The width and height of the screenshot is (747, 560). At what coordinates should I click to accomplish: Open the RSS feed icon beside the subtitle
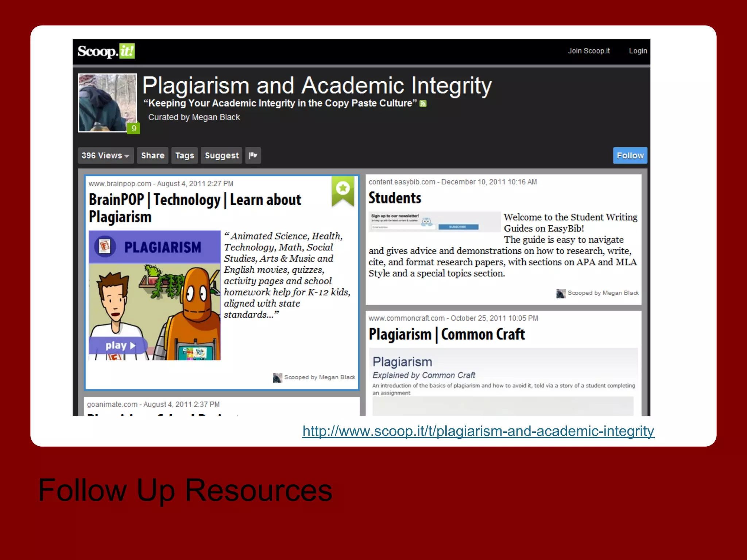tap(423, 104)
